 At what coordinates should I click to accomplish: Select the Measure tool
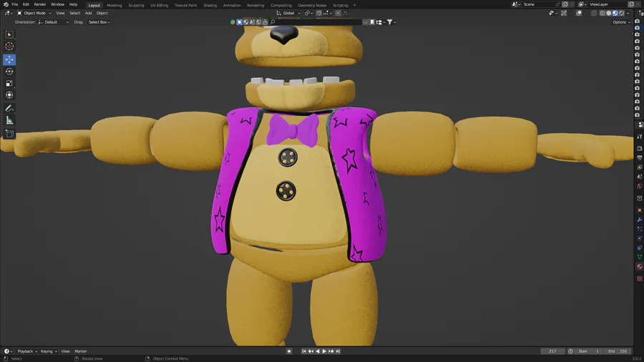(x=9, y=120)
